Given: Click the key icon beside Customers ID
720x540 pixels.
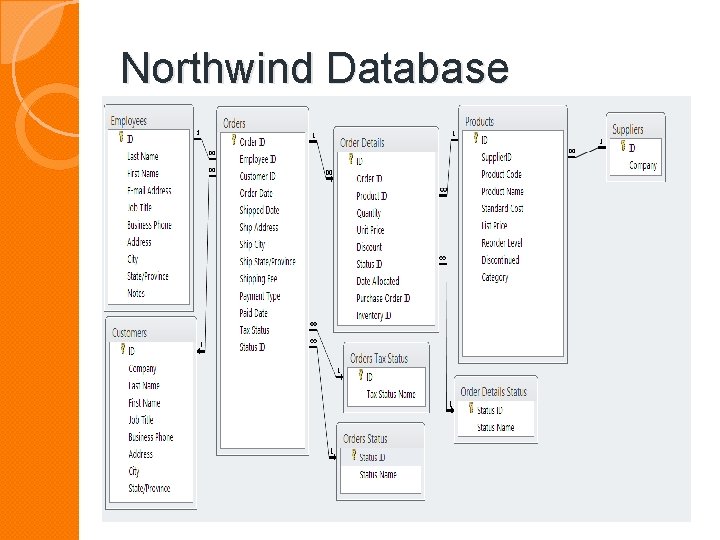Looking at the screenshot, I should (123, 349).
